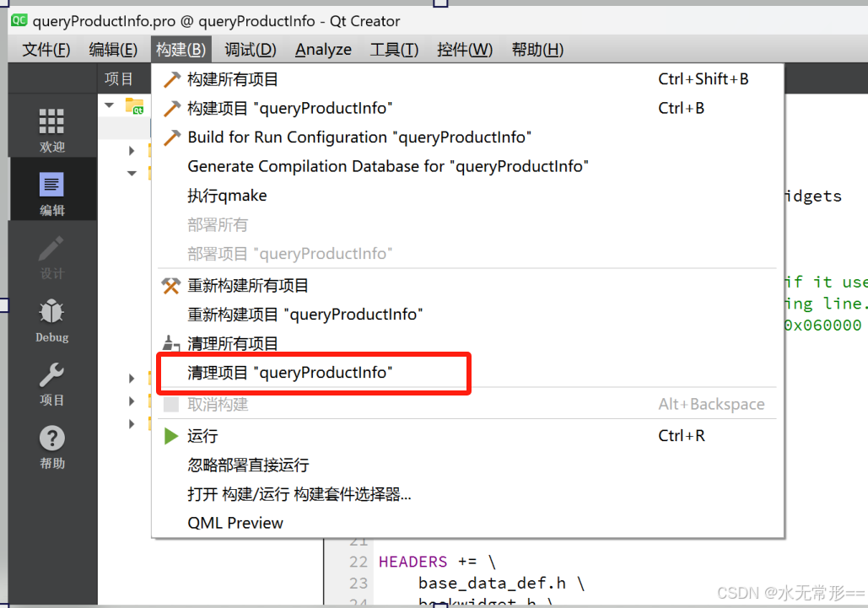Open the Analyze menu
The width and height of the screenshot is (868, 608).
[323, 50]
